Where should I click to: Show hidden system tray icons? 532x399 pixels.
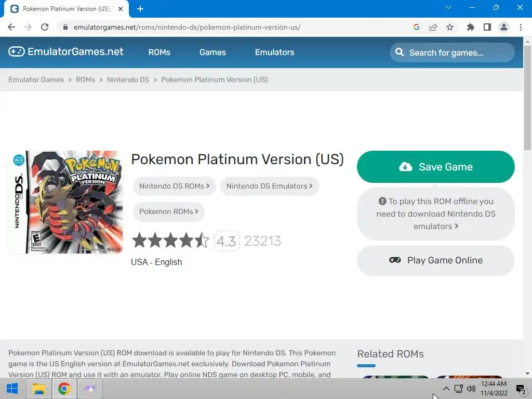coord(446,389)
